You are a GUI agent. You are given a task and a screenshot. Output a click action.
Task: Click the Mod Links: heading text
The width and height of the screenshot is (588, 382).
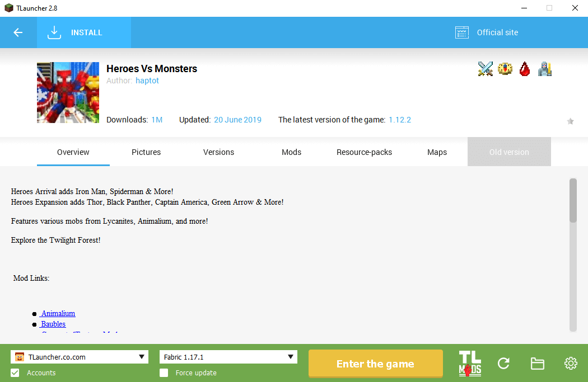(31, 278)
